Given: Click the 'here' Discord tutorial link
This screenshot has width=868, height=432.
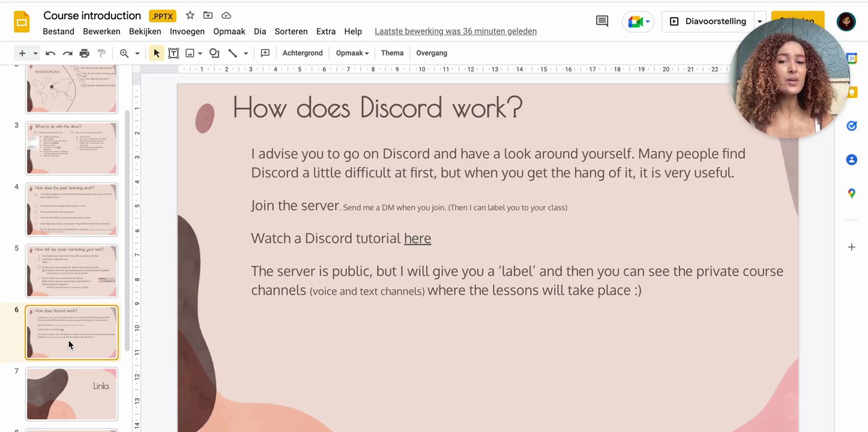Looking at the screenshot, I should (x=417, y=238).
